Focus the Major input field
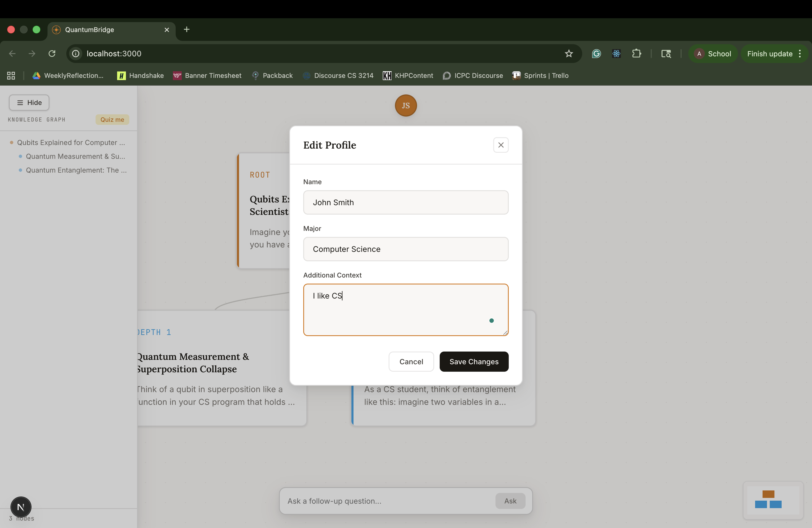Viewport: 812px width, 528px height. click(405, 249)
